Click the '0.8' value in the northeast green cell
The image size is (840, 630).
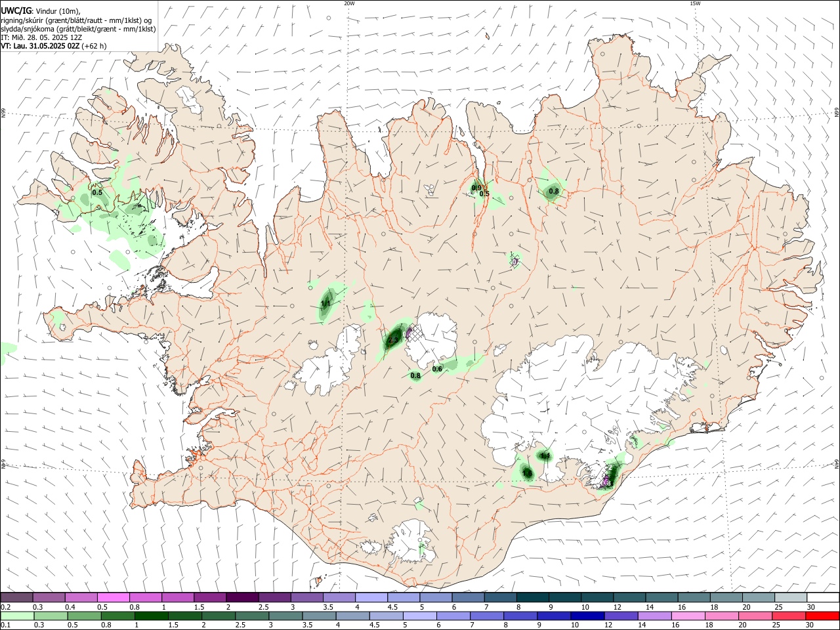pyautogui.click(x=554, y=192)
